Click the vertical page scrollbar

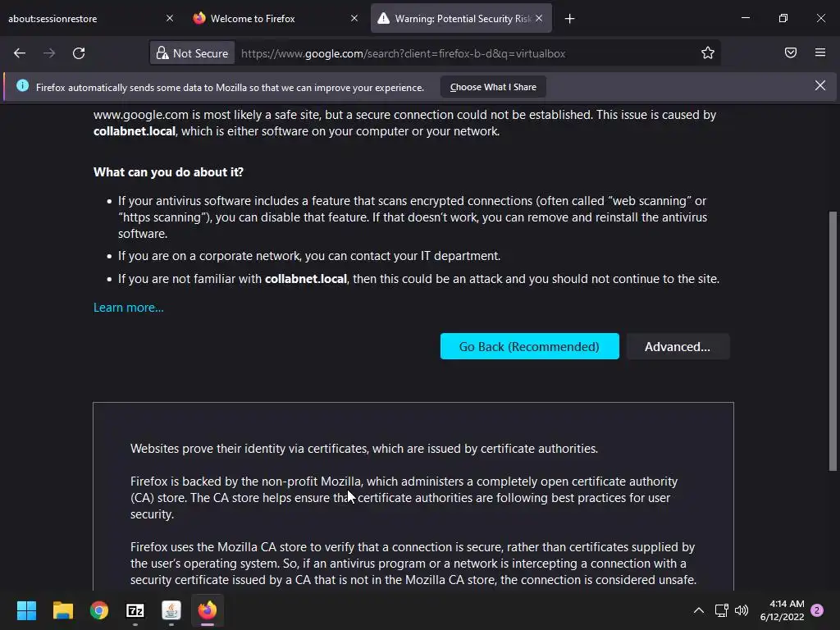coord(833,341)
